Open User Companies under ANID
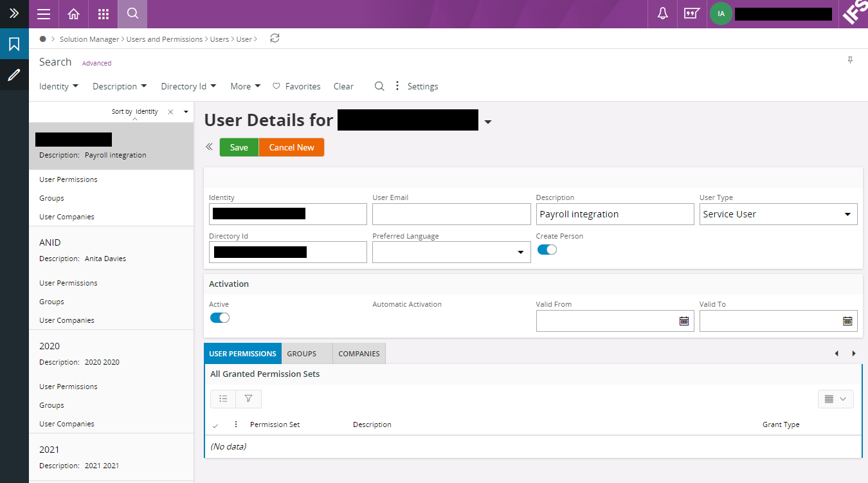868x483 pixels. tap(67, 320)
